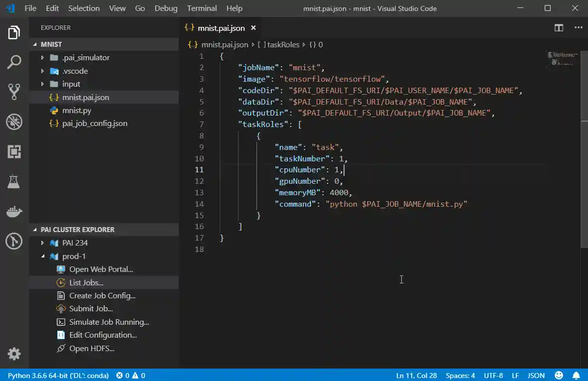Click the Split Editor icon
The width and height of the screenshot is (588, 381).
coord(559,28)
